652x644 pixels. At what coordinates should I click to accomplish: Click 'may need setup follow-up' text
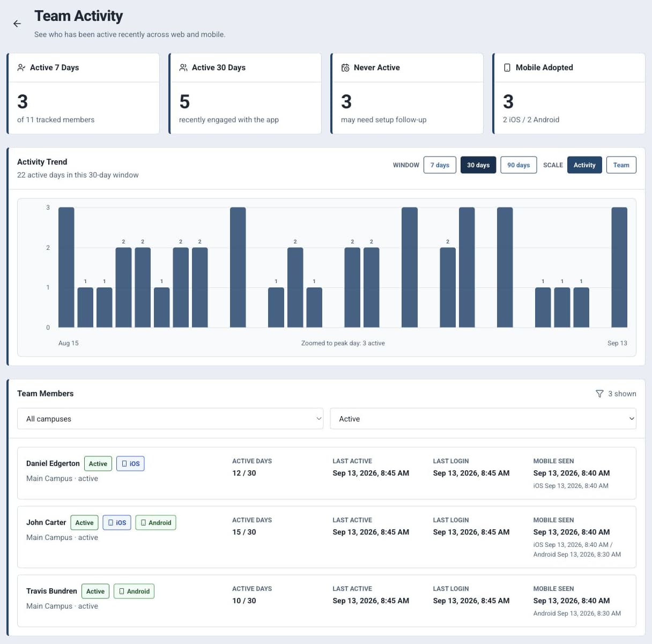[384, 120]
